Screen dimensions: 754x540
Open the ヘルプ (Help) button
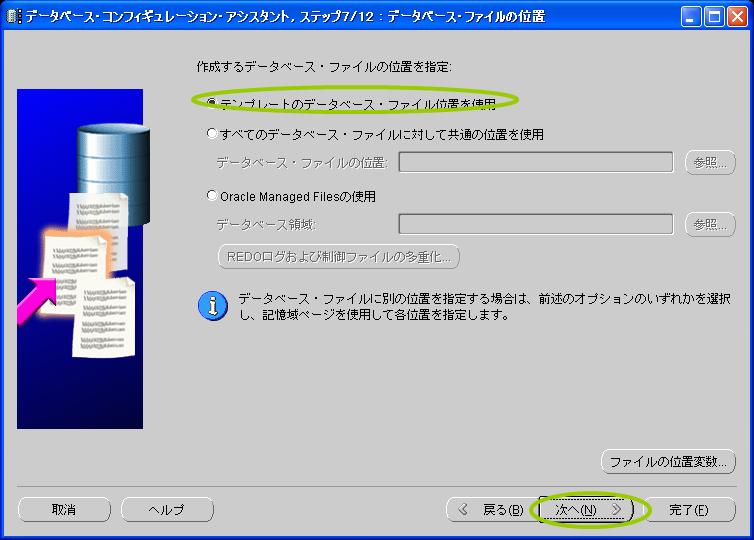coord(167,509)
